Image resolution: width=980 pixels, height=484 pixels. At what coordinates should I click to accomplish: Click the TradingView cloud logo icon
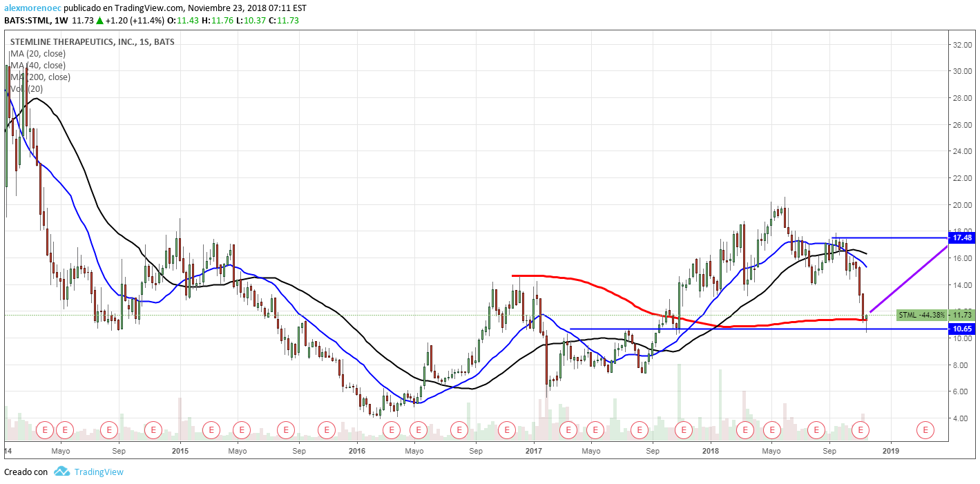point(62,472)
